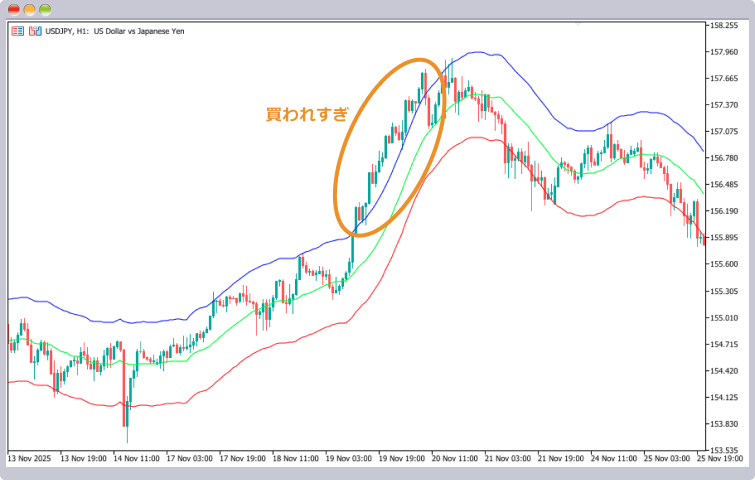This screenshot has height=480, width=755.
Task: Click the 21 Nov 03:00 time label
Action: pos(508,458)
